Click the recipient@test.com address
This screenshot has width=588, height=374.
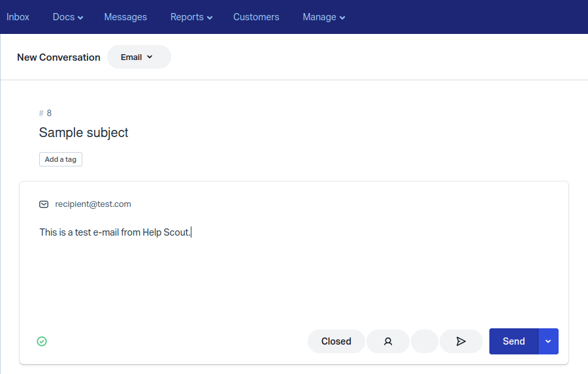pyautogui.click(x=93, y=204)
